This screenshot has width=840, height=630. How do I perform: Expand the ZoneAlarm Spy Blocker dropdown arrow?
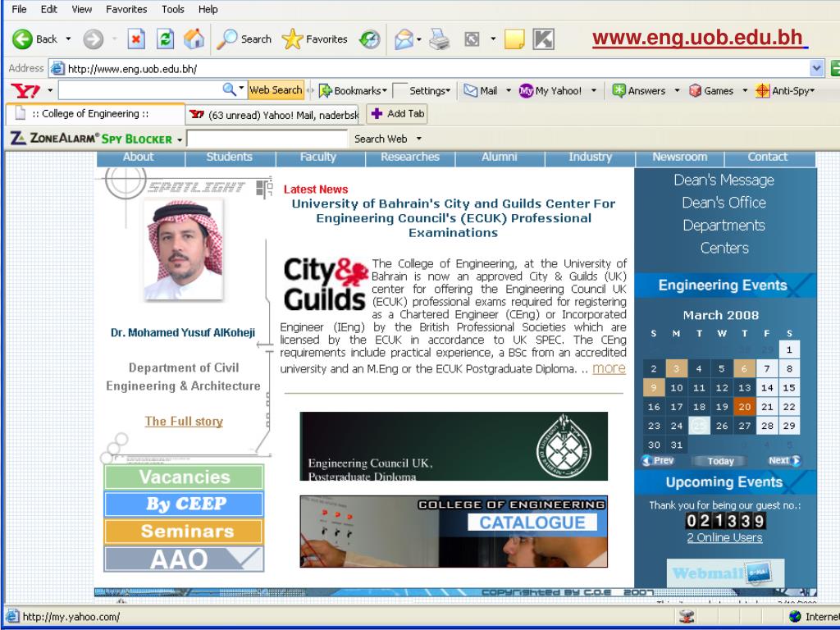pyautogui.click(x=180, y=139)
